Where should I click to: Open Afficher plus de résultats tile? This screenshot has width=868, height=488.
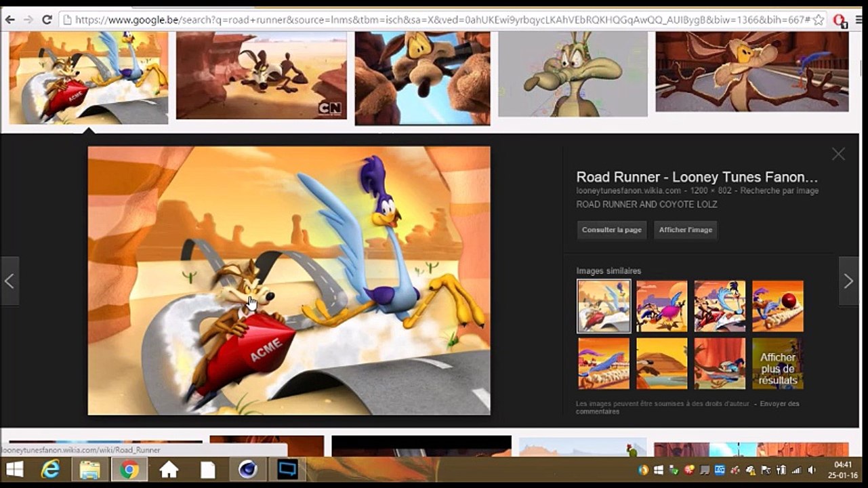pos(777,363)
